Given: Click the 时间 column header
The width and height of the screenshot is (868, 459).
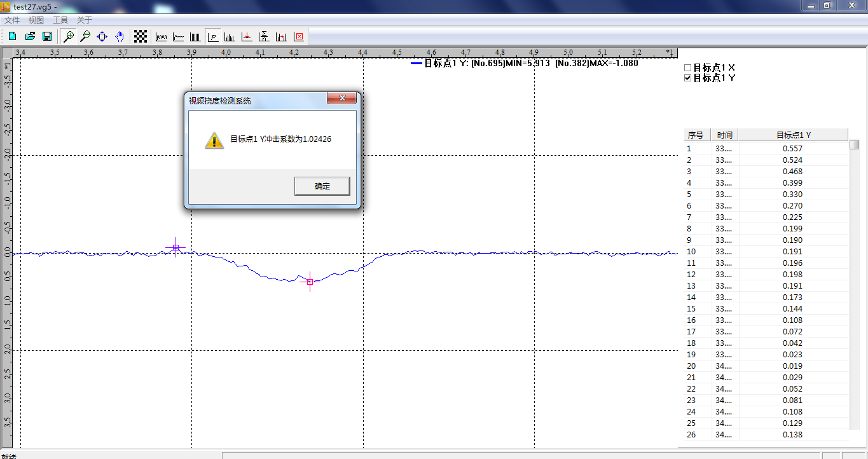Looking at the screenshot, I should (724, 135).
